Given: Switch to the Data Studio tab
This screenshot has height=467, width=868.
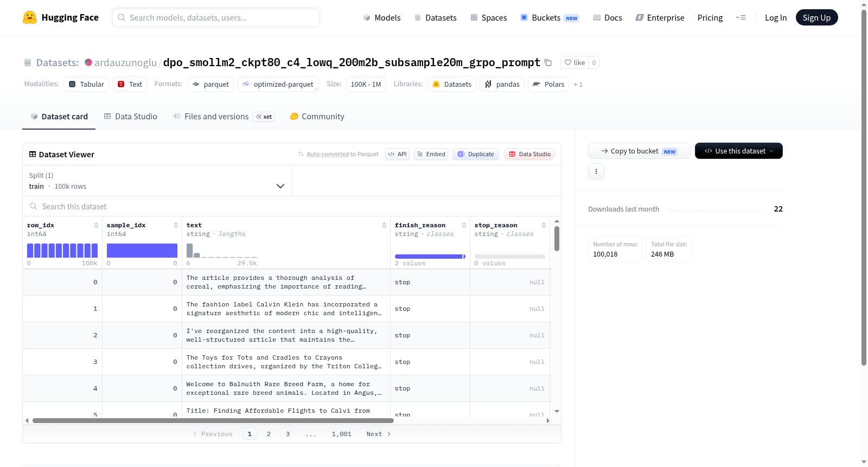Looking at the screenshot, I should (131, 117).
